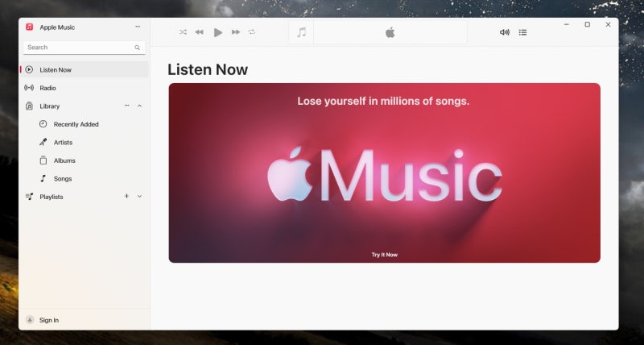Click the account avatar icon beside Sign In

[30, 319]
